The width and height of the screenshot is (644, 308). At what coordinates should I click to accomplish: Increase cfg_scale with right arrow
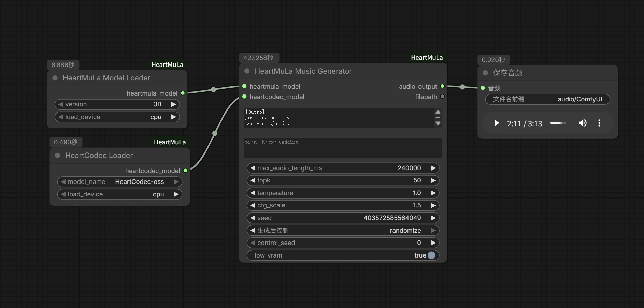[x=433, y=205]
